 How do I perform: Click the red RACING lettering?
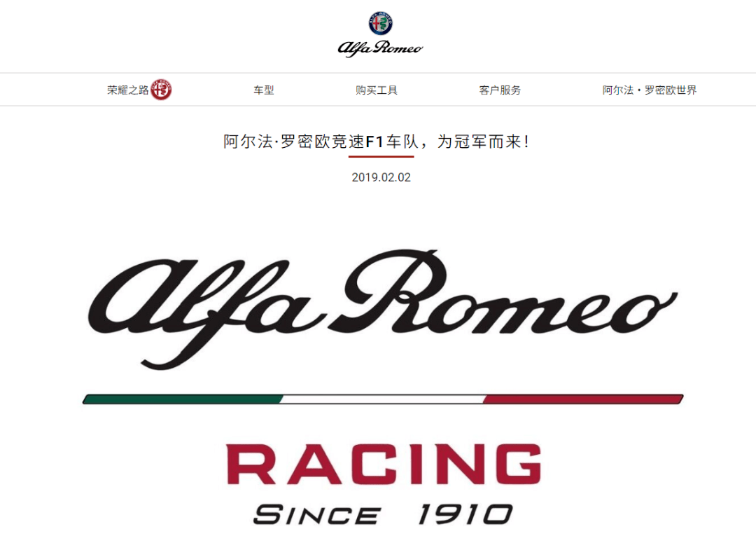point(384,464)
